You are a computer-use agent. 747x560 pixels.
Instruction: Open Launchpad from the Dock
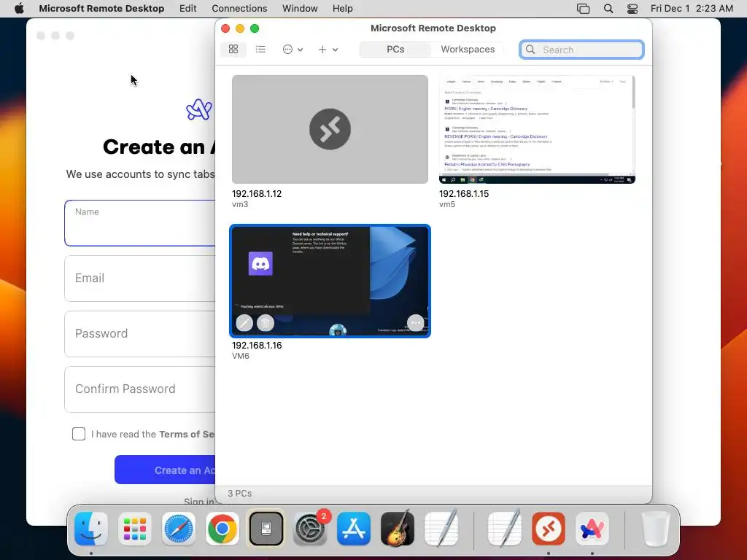pos(135,529)
